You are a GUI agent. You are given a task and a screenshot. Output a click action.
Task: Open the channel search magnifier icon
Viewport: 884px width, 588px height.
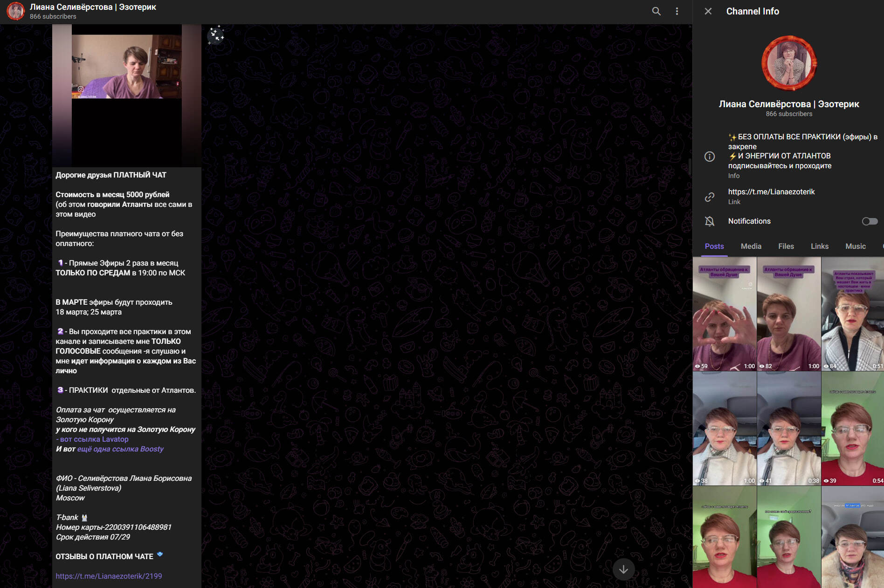(656, 11)
